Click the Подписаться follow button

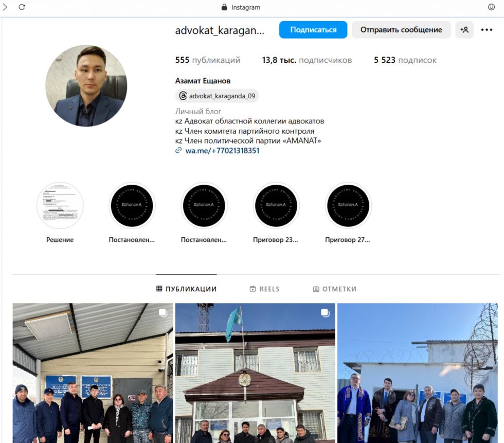click(313, 29)
